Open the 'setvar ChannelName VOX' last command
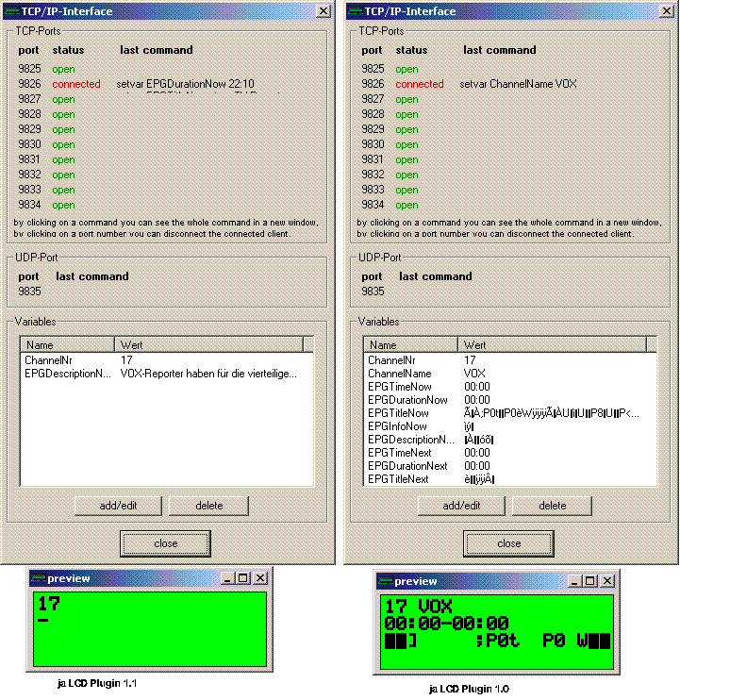This screenshot has width=730, height=700. 518,84
